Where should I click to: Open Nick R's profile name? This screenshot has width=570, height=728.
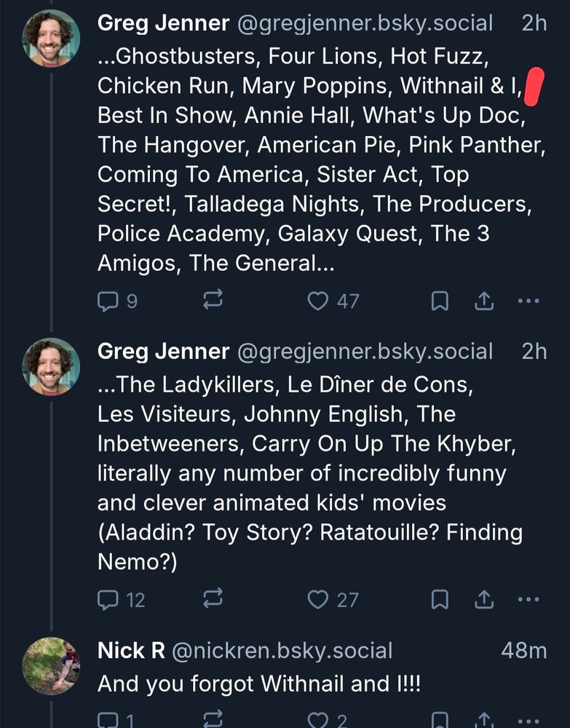129,650
